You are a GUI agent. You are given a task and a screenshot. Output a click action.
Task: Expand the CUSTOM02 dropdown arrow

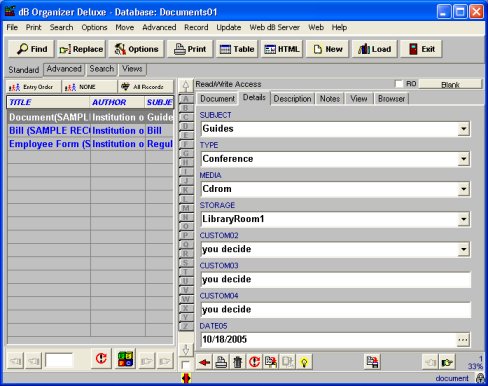(x=463, y=249)
